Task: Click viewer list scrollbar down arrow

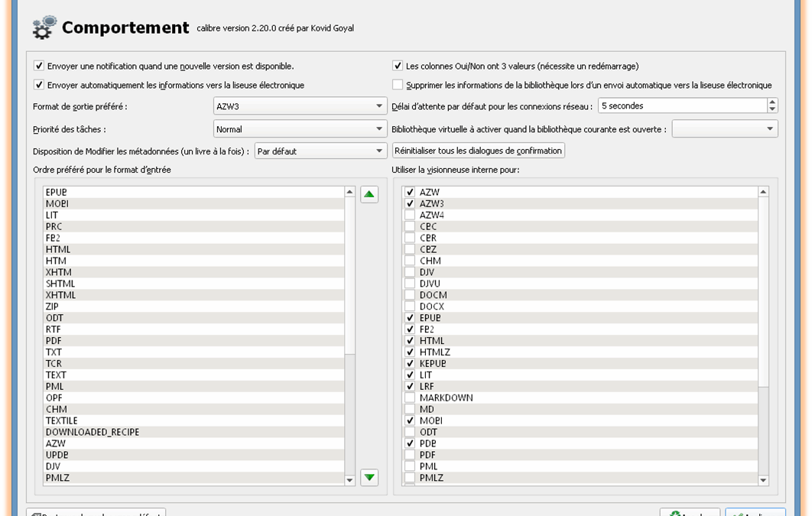Action: [x=763, y=480]
